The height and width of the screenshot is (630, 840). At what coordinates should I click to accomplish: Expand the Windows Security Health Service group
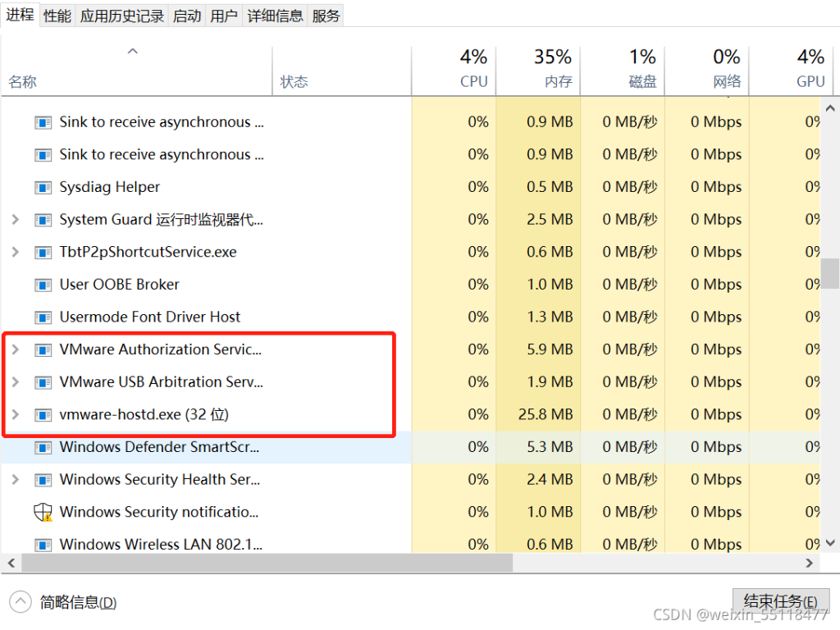(16, 480)
